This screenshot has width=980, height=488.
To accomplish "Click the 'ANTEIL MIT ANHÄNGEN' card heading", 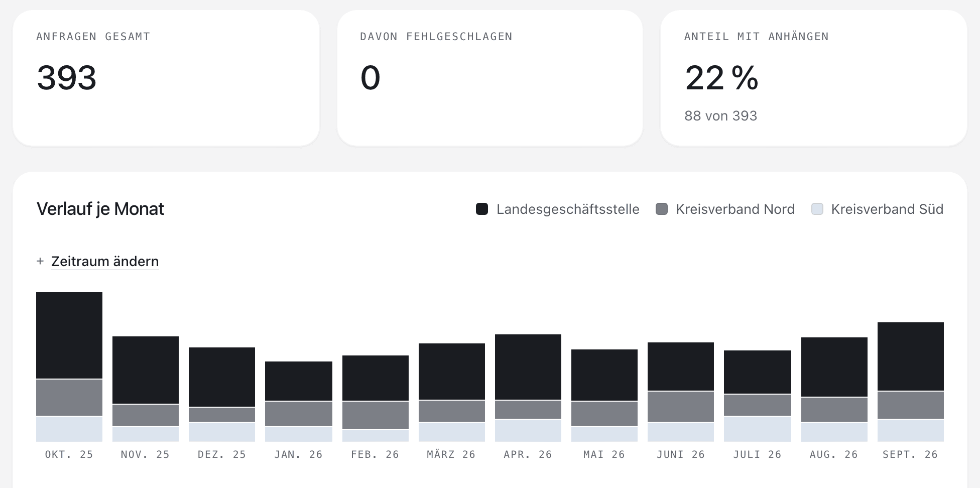I will pyautogui.click(x=757, y=37).
